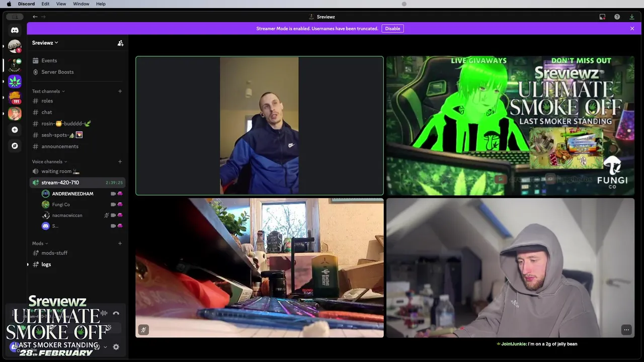Image resolution: width=644 pixels, height=362 pixels.
Task: Go back with the left arrow
Action: 35,17
